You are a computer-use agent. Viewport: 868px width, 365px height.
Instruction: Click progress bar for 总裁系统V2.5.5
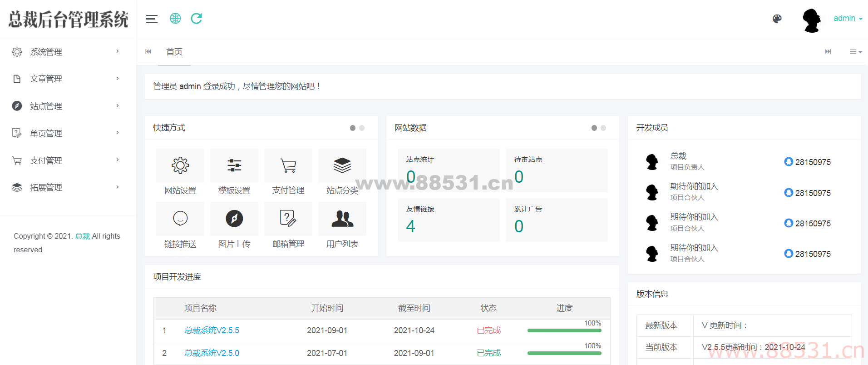[x=564, y=330]
